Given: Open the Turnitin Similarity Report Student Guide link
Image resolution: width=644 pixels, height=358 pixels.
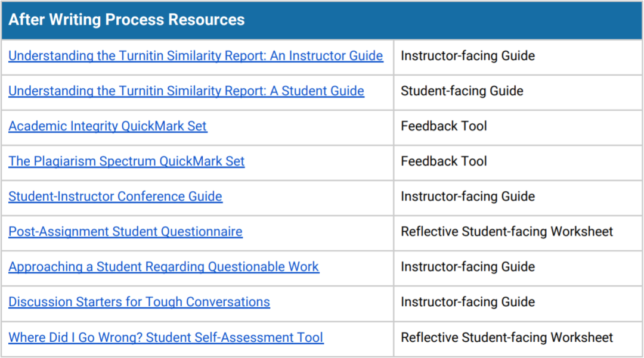Looking at the screenshot, I should 186,91.
